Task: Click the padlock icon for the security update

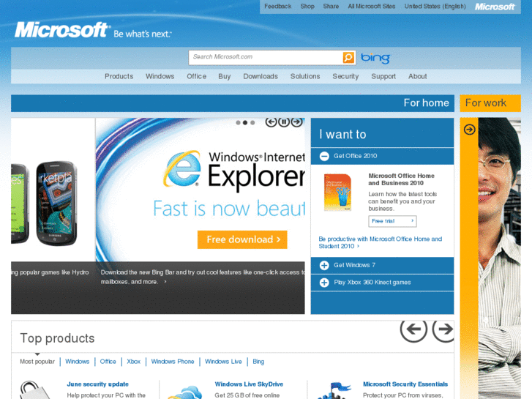Action: (36, 389)
